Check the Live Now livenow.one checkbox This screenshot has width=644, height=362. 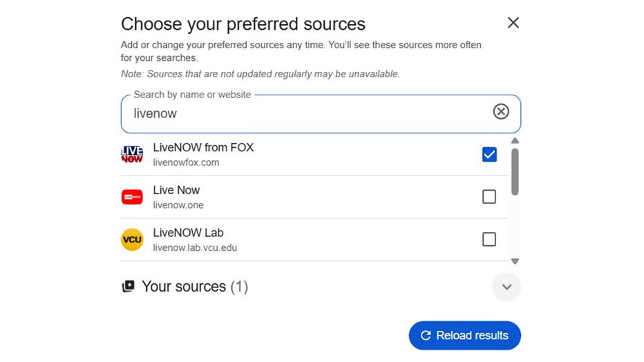click(489, 197)
